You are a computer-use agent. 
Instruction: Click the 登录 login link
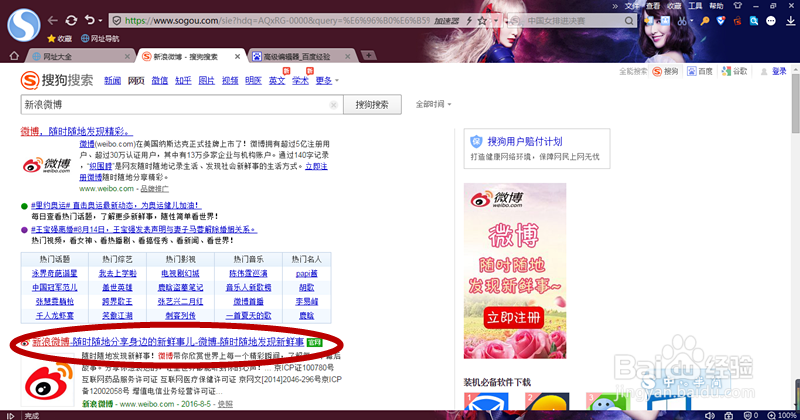(x=779, y=71)
